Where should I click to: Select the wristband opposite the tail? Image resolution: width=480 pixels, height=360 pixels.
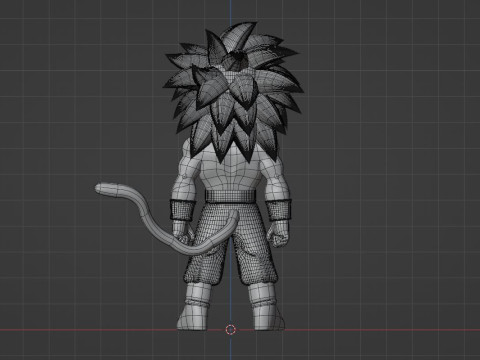coord(279,210)
